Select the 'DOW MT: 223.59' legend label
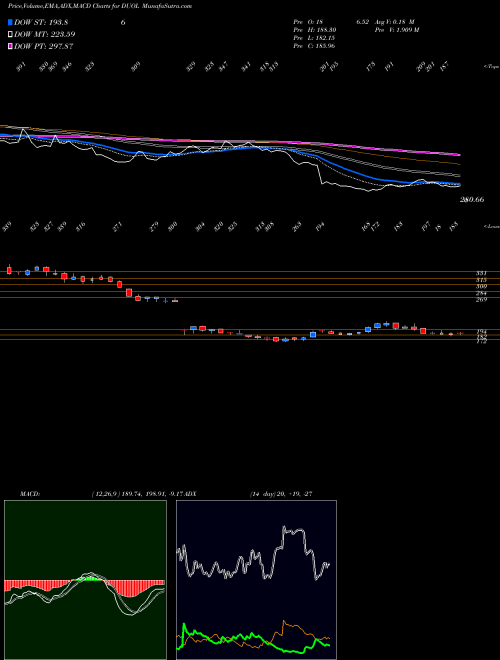500x660 pixels. (45, 34)
